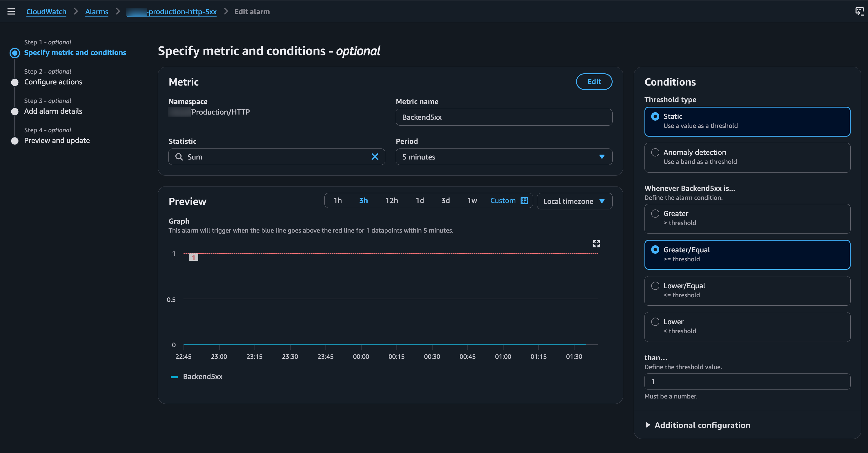
Task: Open the Period dropdown showing 5 minutes
Action: point(504,157)
